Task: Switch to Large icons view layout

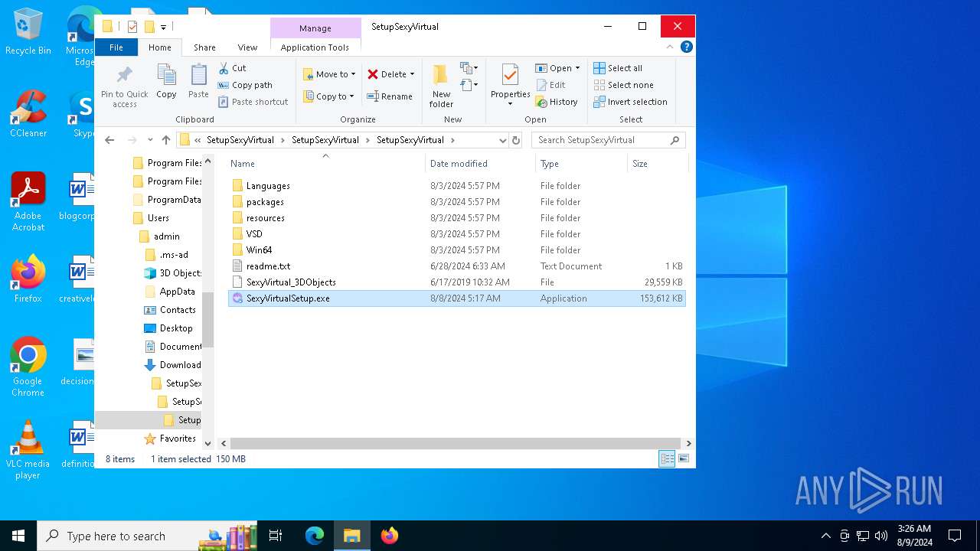Action: (x=684, y=458)
